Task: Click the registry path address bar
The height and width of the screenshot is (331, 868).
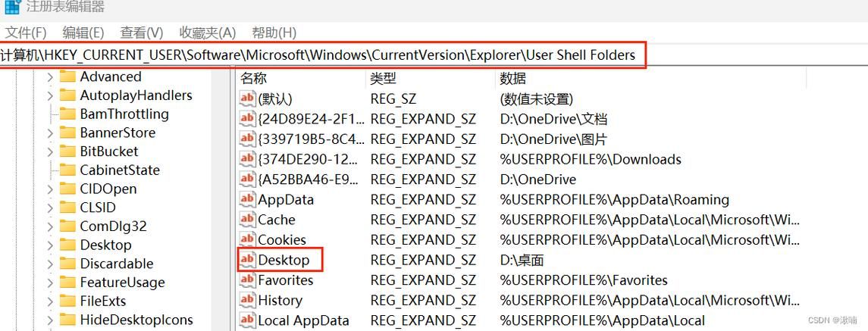Action: point(322,55)
